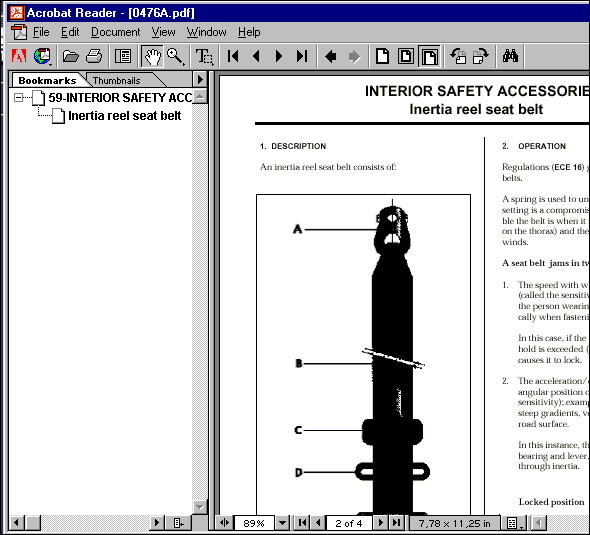590x535 pixels.
Task: Rotate page clockwise icon
Action: (481, 56)
